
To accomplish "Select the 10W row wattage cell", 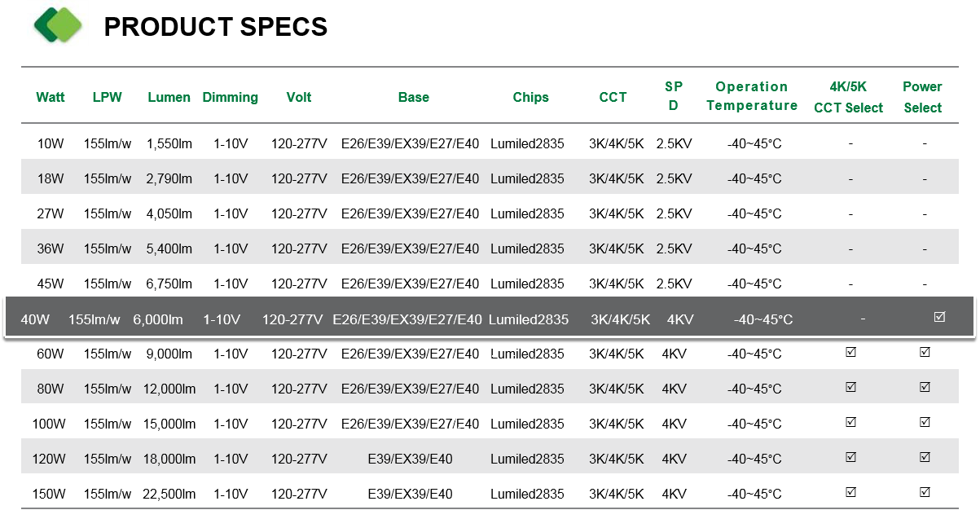I will click(51, 144).
